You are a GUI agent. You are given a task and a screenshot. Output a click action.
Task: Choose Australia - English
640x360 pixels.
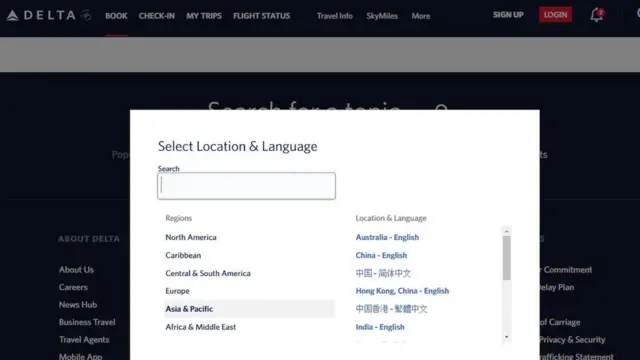tap(387, 237)
